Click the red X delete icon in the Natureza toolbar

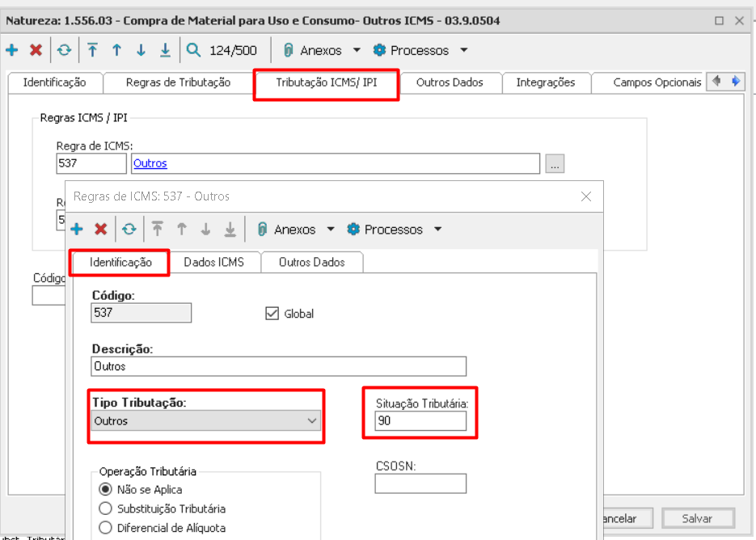pos(36,50)
